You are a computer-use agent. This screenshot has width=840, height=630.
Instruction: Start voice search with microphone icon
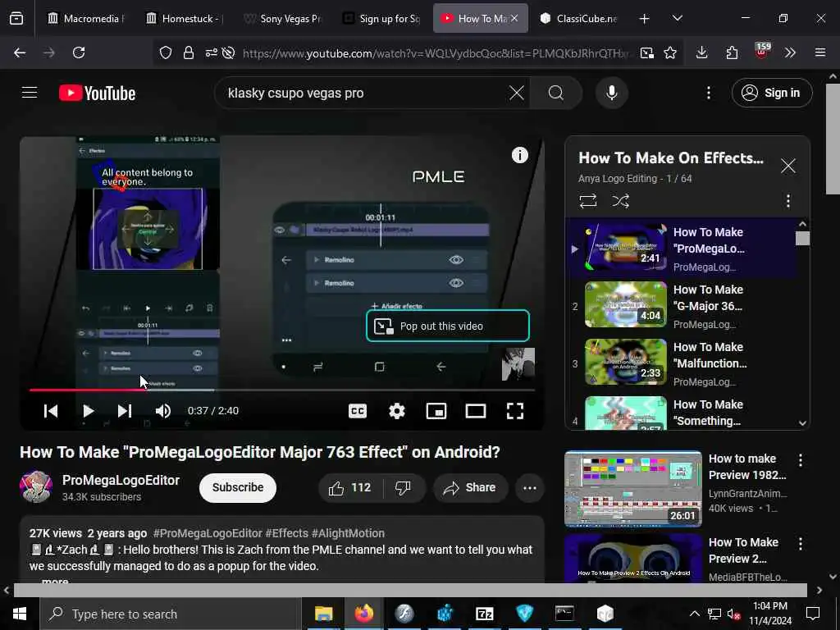(611, 93)
